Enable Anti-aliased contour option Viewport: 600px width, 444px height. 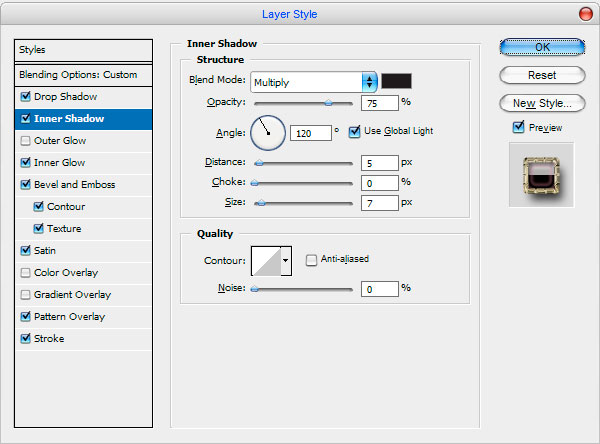pyautogui.click(x=311, y=260)
